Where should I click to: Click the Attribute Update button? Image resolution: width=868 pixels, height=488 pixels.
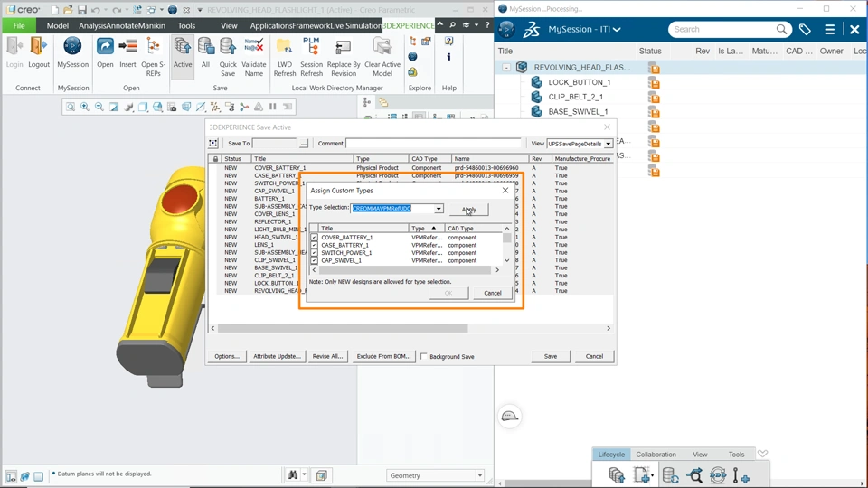[x=277, y=356]
